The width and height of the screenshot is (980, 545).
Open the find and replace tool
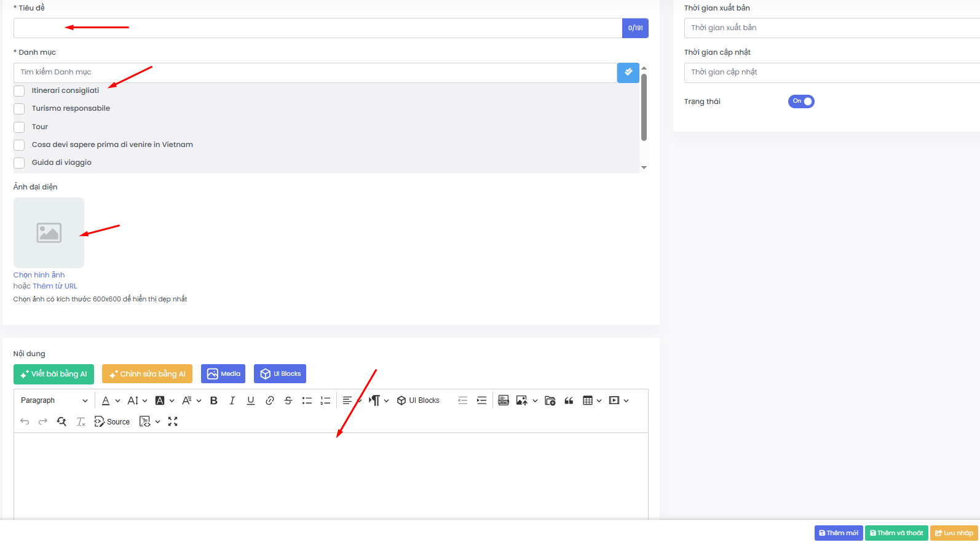click(61, 421)
